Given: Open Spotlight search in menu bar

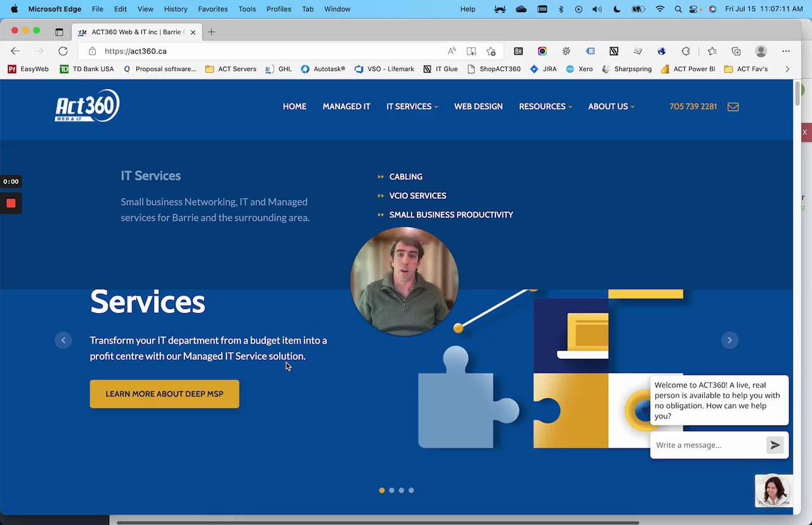Looking at the screenshot, I should (678, 9).
